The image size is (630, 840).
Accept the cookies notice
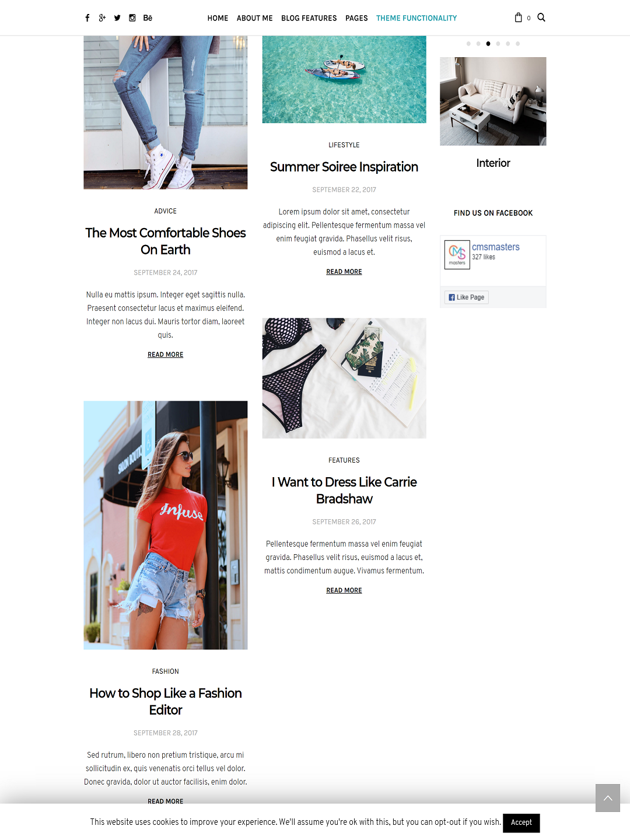tap(521, 822)
